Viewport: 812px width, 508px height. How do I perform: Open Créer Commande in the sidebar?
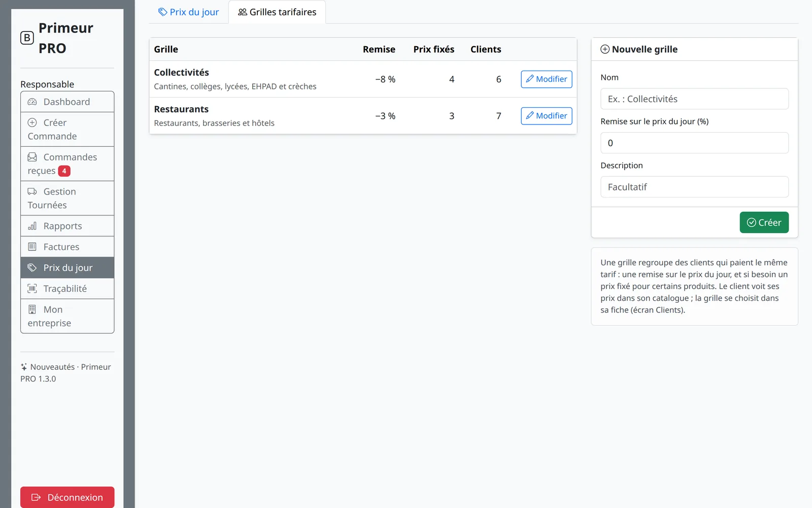tap(67, 130)
